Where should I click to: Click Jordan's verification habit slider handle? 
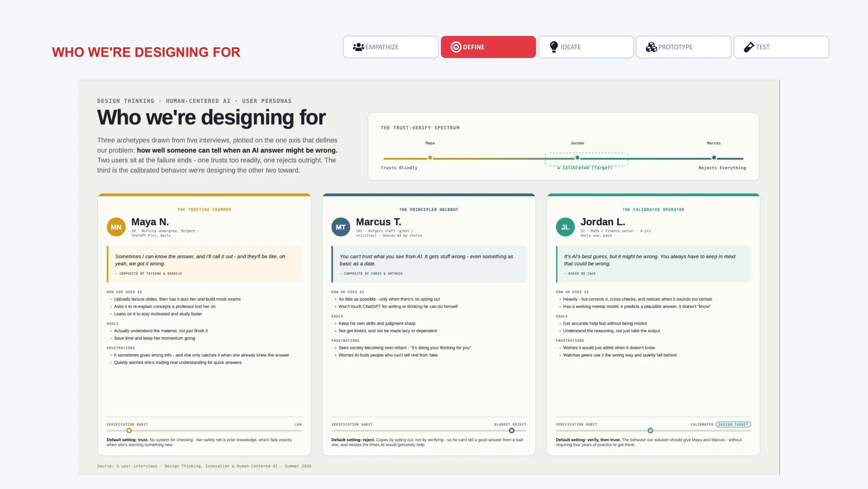650,431
